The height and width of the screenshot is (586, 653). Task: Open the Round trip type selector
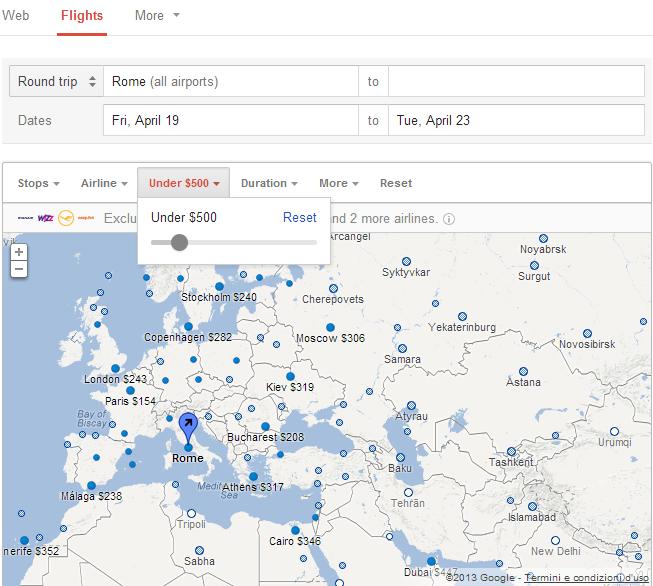[57, 81]
